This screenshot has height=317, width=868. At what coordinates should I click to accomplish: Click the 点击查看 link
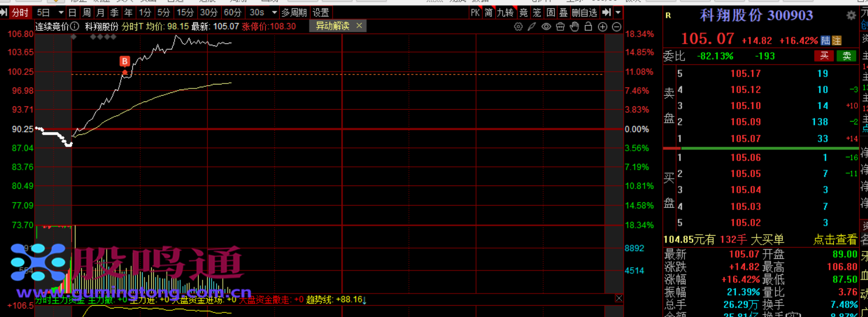point(835,240)
